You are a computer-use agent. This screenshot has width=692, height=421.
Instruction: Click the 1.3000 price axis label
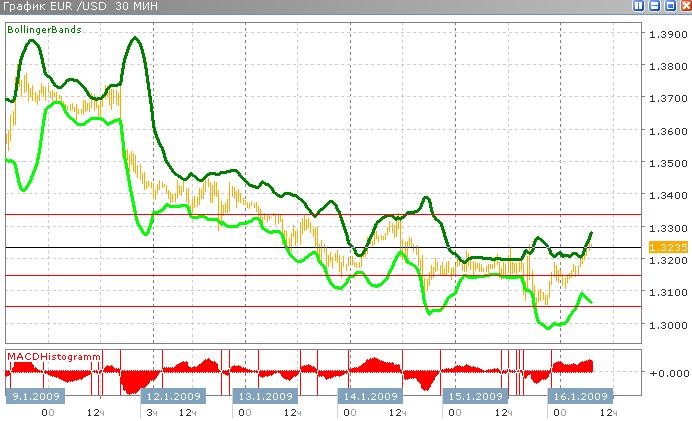click(x=665, y=325)
